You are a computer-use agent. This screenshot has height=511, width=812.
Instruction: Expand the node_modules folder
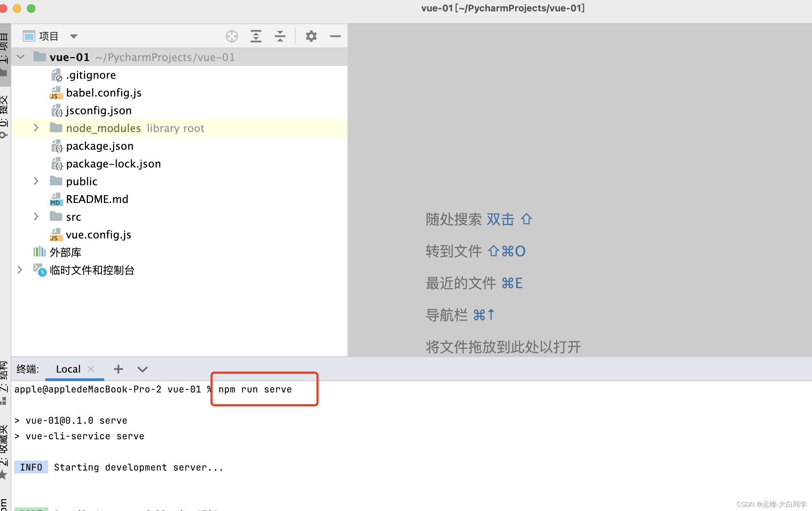[x=36, y=128]
